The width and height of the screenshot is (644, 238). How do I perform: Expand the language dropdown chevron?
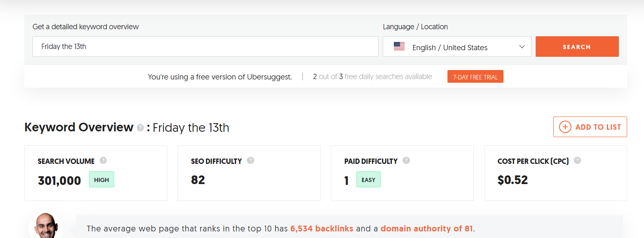[522, 47]
